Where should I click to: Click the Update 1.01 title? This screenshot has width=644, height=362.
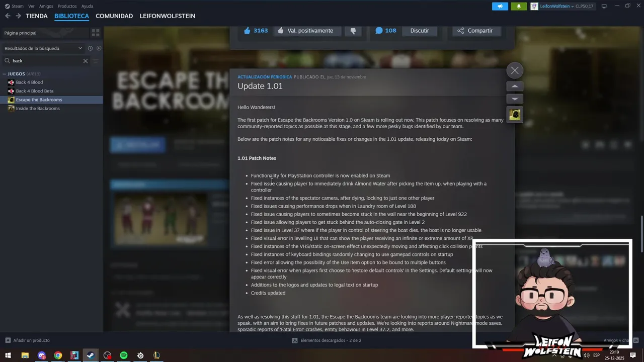(x=260, y=86)
